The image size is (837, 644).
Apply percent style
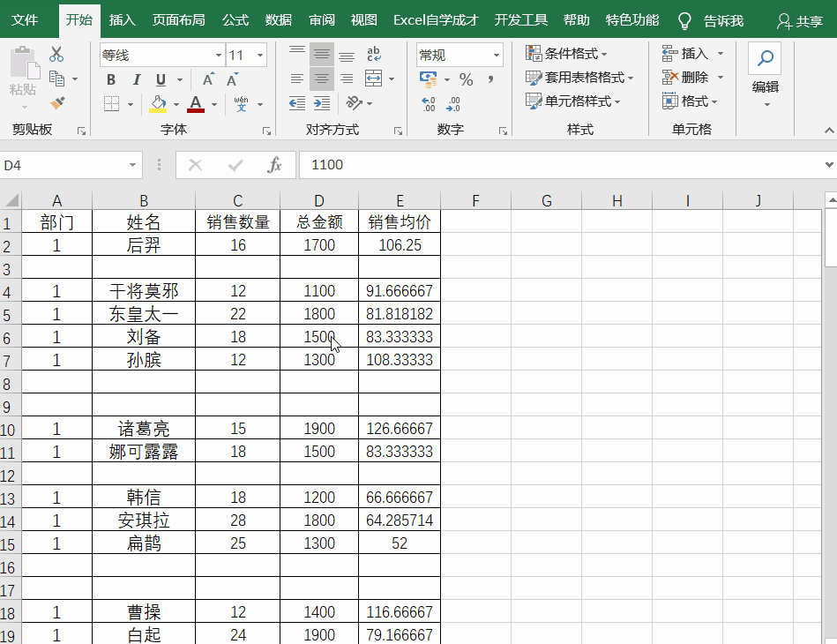(466, 79)
